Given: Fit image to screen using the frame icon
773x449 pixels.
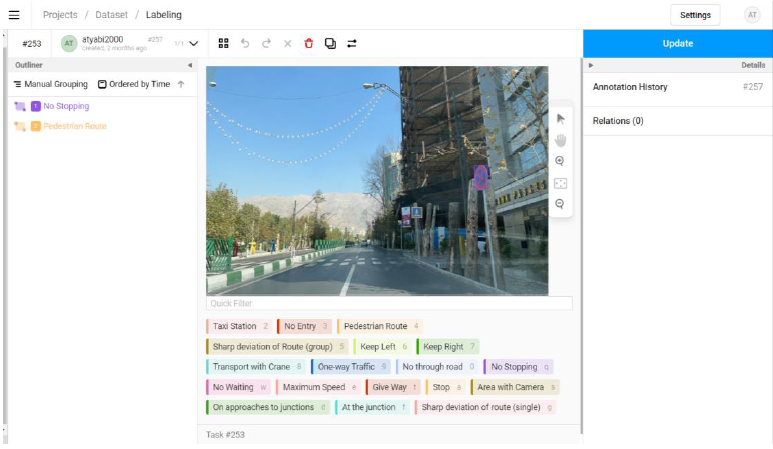Looking at the screenshot, I should [560, 183].
